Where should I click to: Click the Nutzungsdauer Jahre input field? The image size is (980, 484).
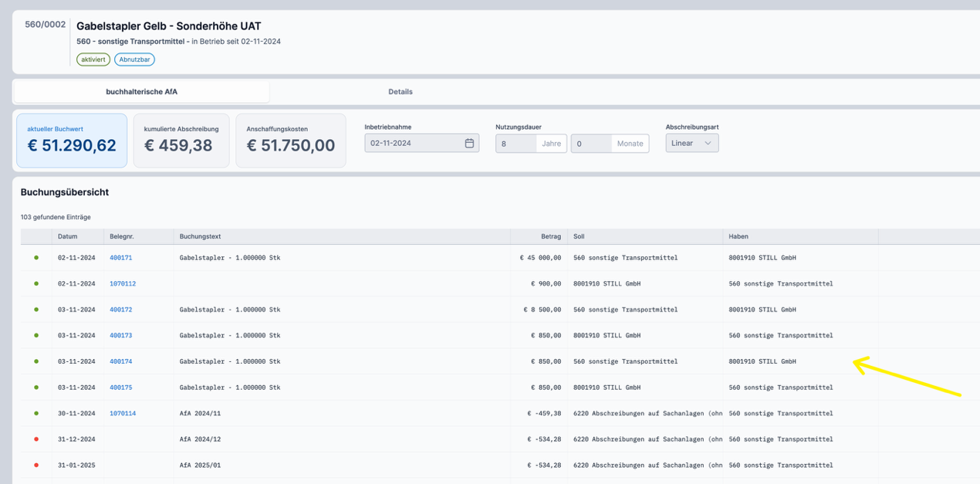point(515,144)
